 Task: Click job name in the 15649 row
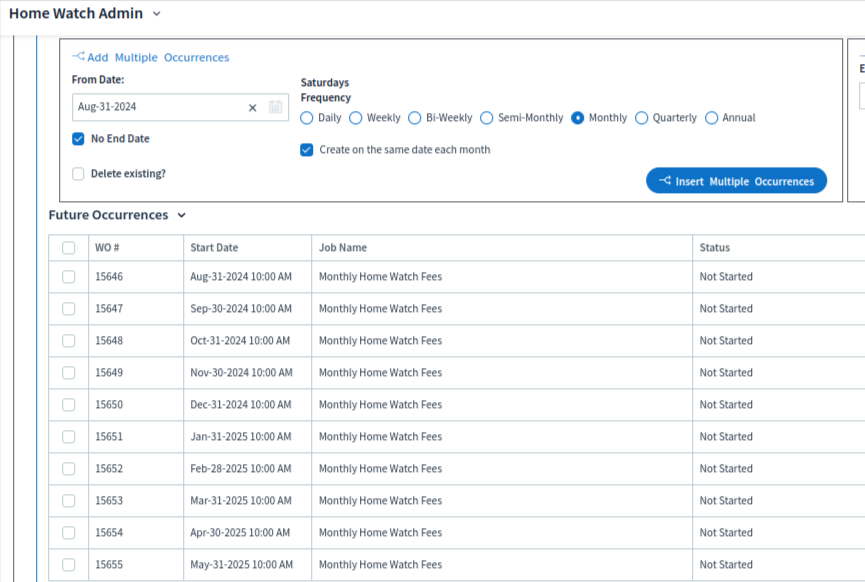[x=380, y=372]
